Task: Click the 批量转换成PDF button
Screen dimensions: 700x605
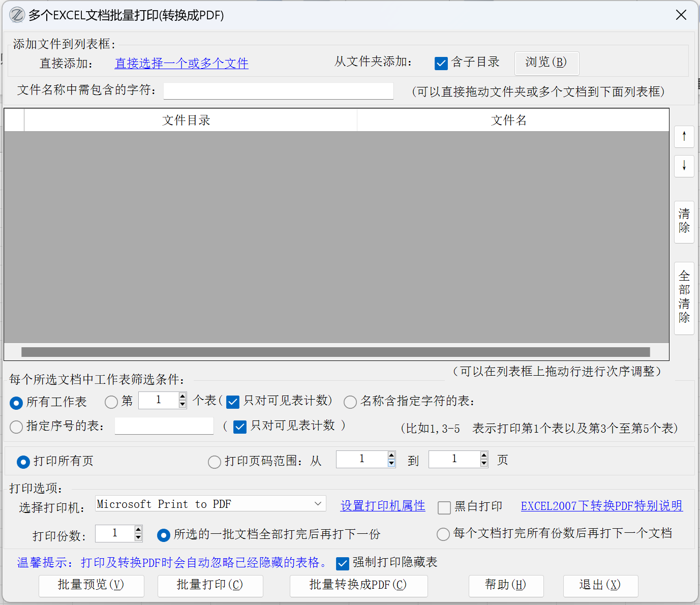Action: click(358, 585)
